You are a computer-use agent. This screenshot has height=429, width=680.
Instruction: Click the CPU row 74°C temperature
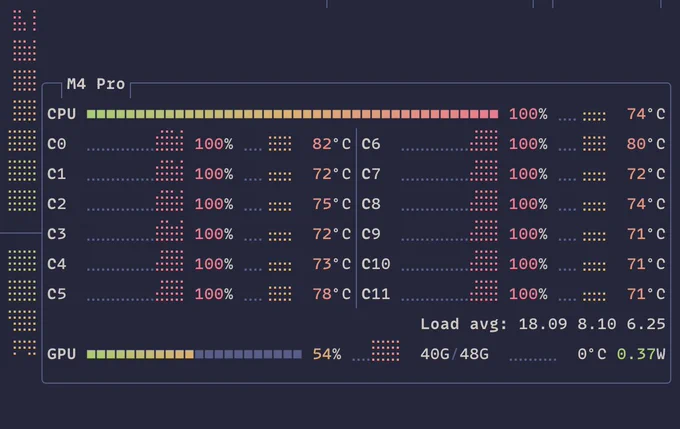point(646,114)
